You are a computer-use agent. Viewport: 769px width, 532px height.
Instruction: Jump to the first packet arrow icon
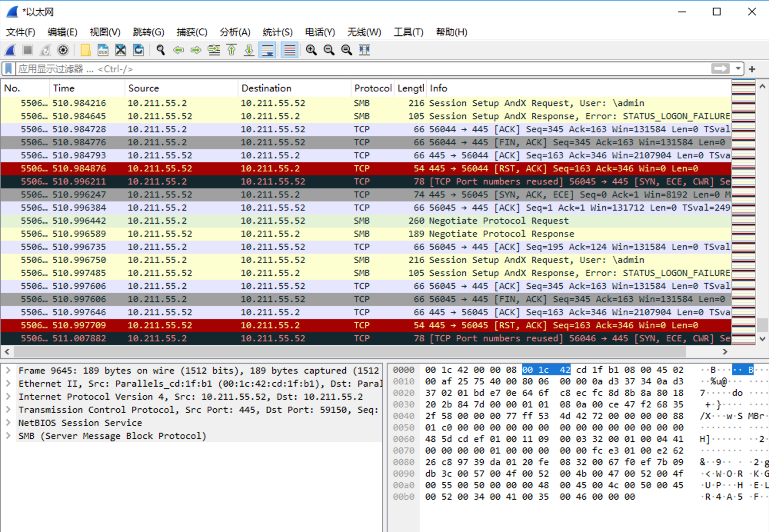[231, 50]
